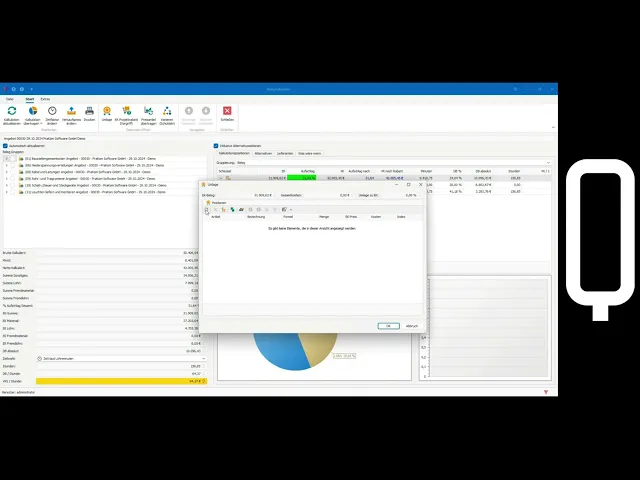Viewport: 640px width, 480px height.
Task: Expand the [10] Schalt-, Steuer- tree row
Action: pyautogui.click(x=7, y=185)
